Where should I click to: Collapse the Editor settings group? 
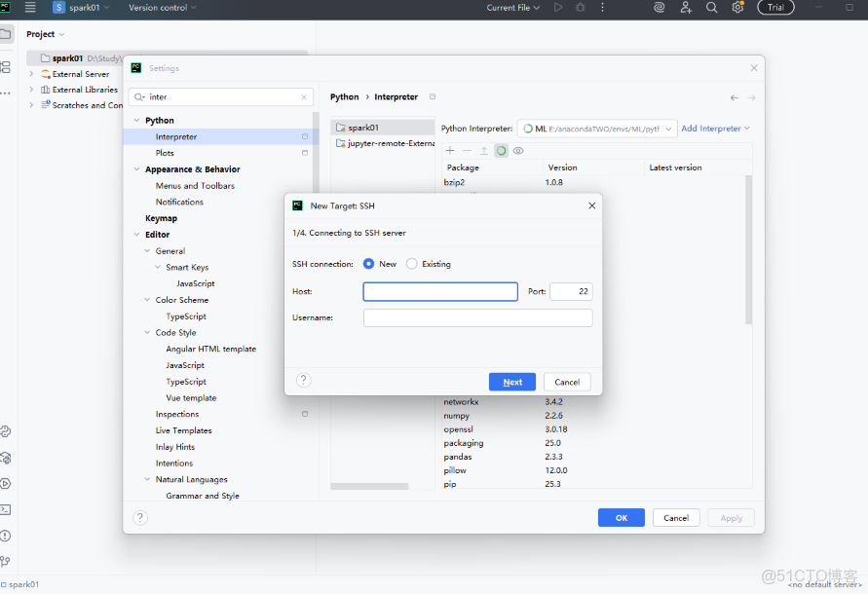coord(136,235)
